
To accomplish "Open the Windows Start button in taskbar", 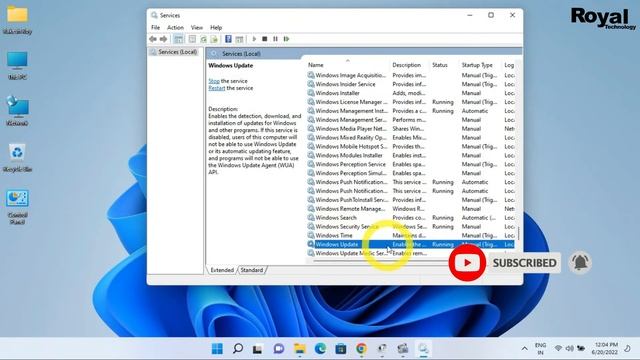I will pos(218,349).
